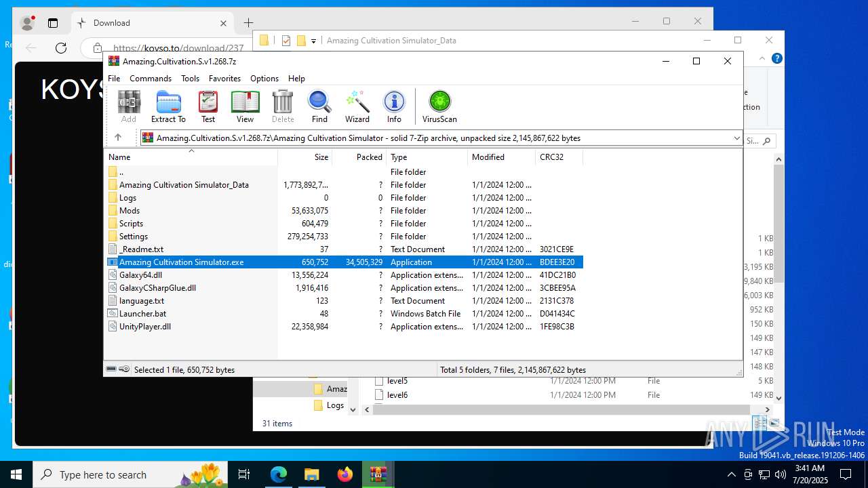Expand the archive path dropdown

[736, 138]
